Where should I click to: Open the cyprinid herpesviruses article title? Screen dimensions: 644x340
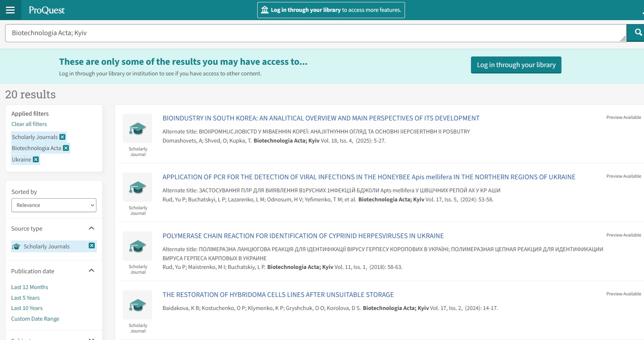coord(303,236)
